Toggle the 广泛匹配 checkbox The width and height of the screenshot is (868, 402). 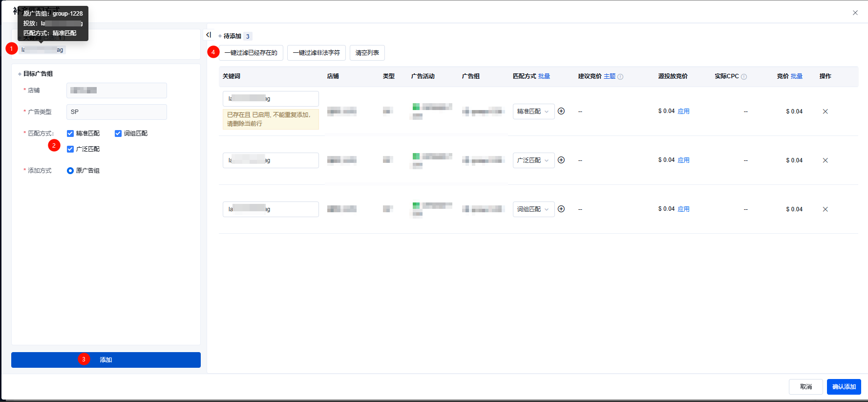pyautogui.click(x=70, y=149)
